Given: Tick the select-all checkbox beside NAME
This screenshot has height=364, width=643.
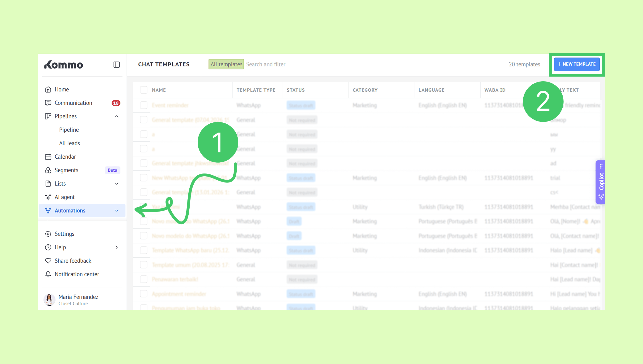Looking at the screenshot, I should 144,90.
